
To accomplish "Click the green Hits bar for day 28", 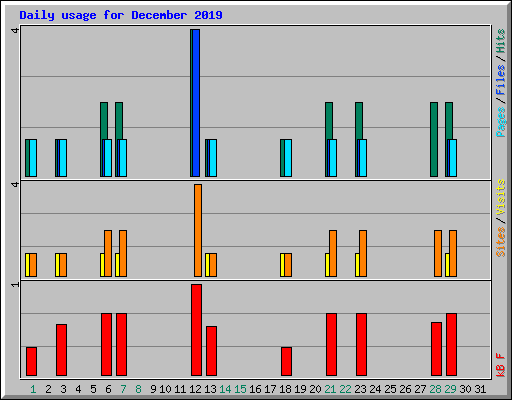I will pos(434,139).
